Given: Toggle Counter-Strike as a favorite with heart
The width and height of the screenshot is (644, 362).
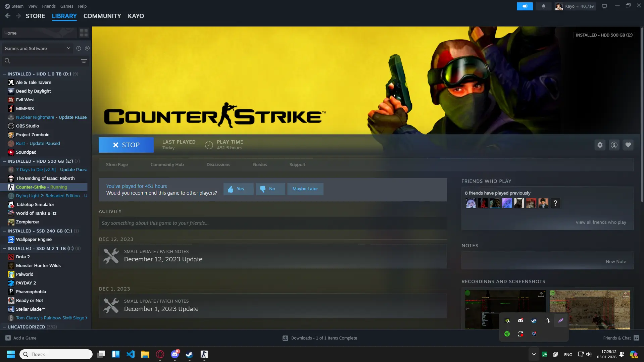Looking at the screenshot, I should coord(628,145).
